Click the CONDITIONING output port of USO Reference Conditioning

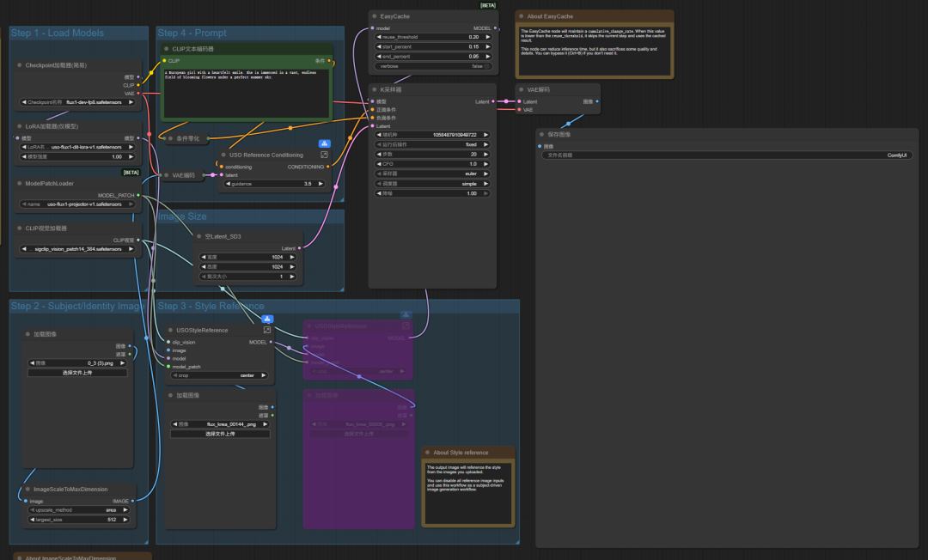[x=328, y=167]
